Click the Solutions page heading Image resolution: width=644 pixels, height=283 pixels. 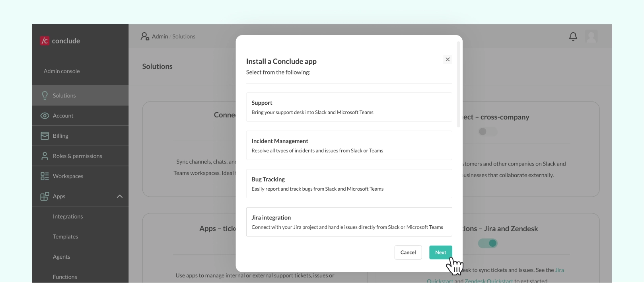click(x=157, y=66)
